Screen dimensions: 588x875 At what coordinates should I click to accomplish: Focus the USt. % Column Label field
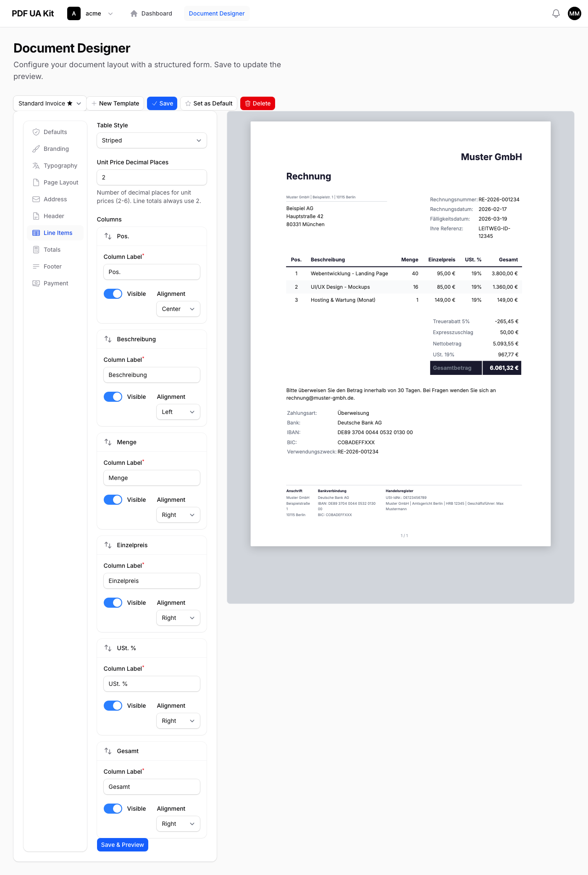tap(152, 684)
